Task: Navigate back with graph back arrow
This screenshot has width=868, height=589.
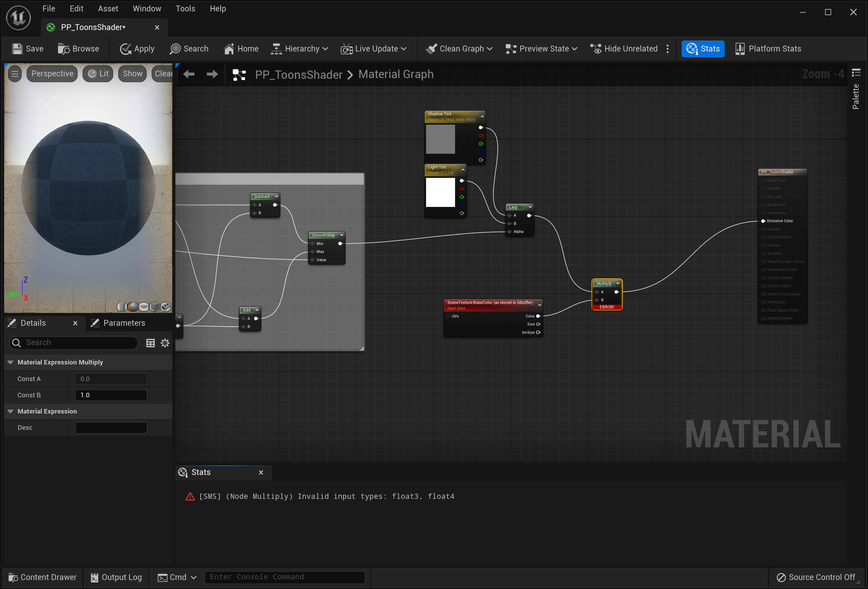Action: click(x=189, y=74)
